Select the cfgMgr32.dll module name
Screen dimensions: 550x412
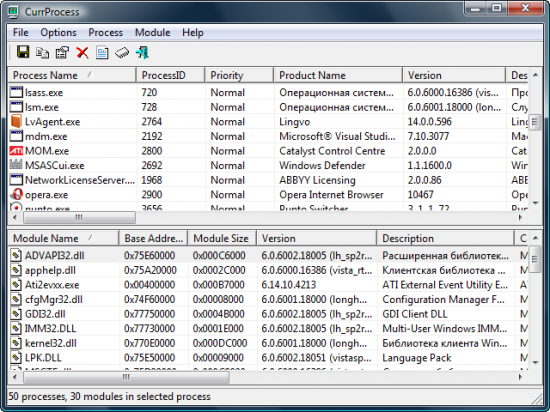click(x=54, y=299)
